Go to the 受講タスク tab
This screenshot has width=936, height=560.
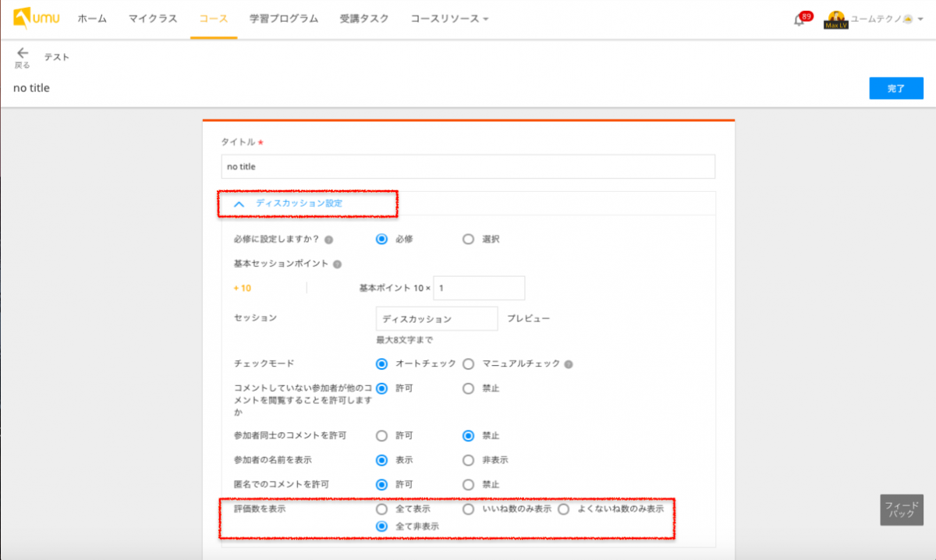[x=363, y=18]
